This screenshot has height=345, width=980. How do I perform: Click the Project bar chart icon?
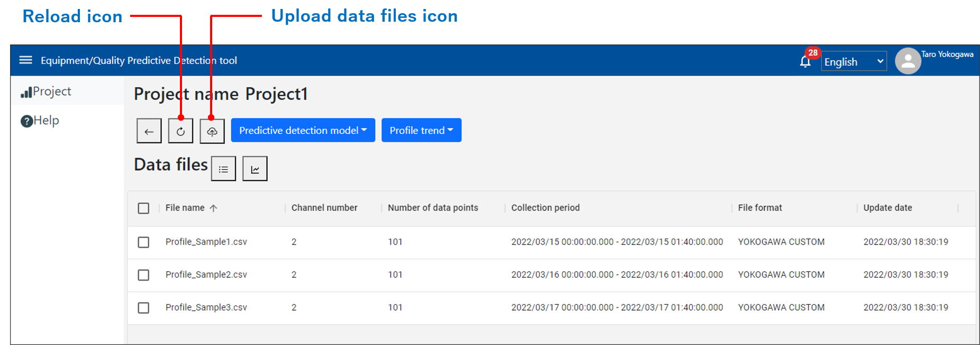(26, 93)
